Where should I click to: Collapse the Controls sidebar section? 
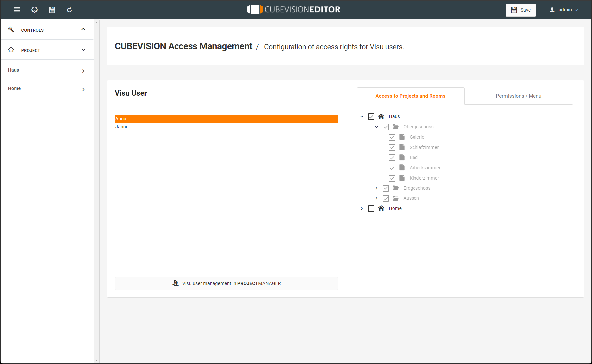point(83,29)
